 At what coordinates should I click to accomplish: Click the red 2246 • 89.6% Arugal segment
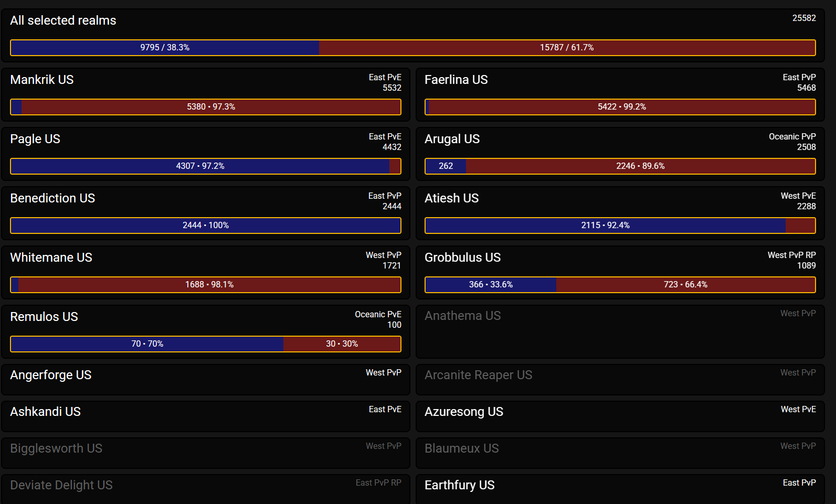640,166
